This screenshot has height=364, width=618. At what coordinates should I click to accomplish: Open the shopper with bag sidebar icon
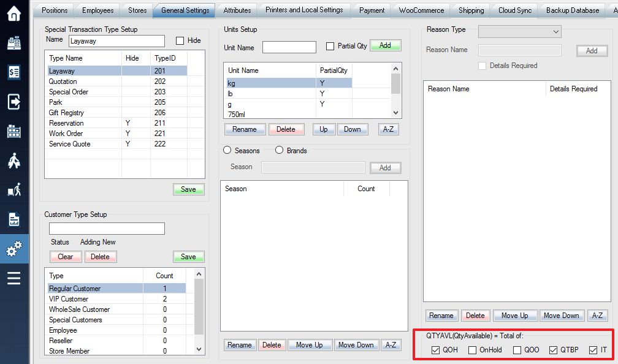[x=14, y=161]
